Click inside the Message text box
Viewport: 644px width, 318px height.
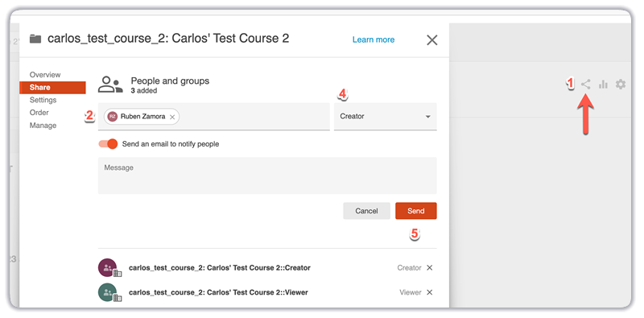click(x=267, y=176)
